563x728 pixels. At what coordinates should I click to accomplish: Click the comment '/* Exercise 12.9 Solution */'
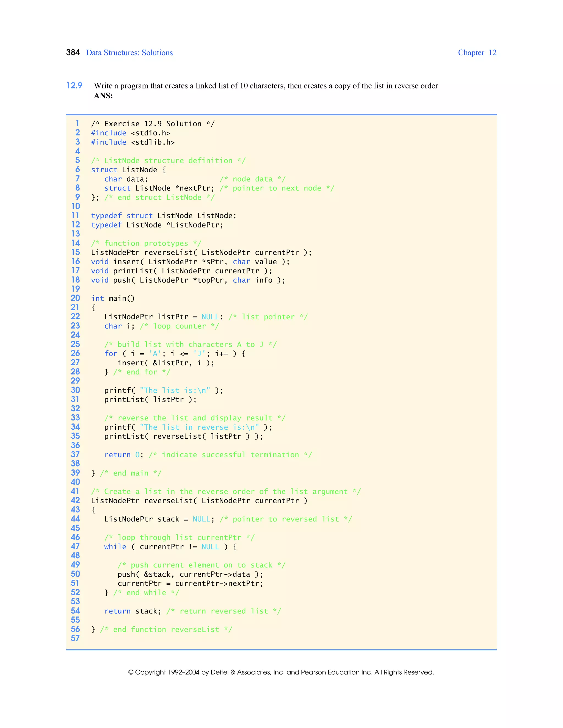click(x=153, y=124)
